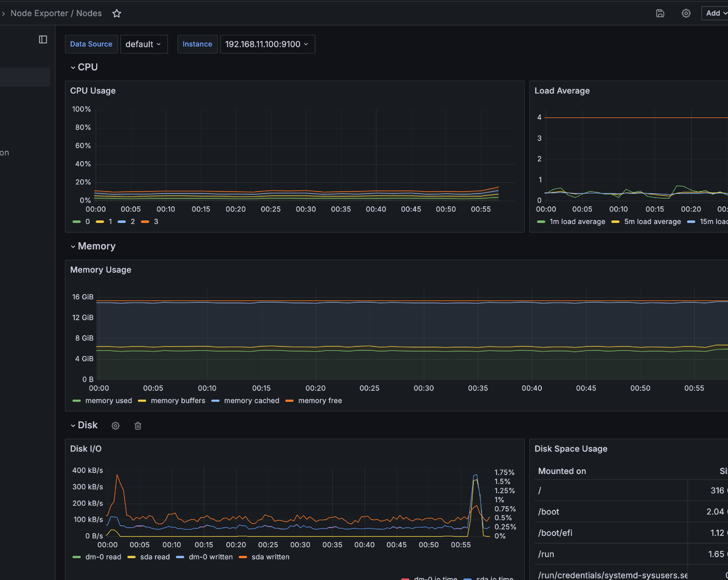Click the Data Source variable label

coord(91,44)
